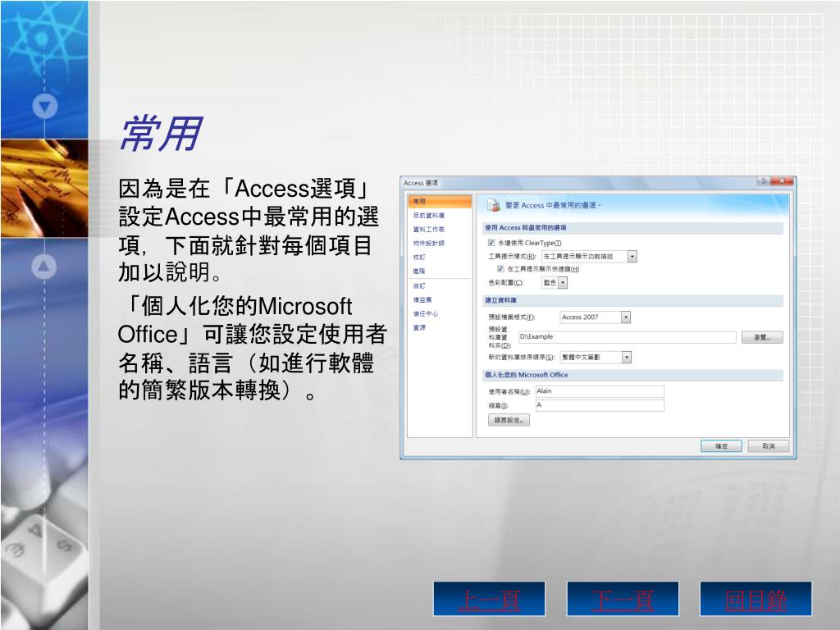Open the 預設檔案格式 Access 2007 dropdown
The width and height of the screenshot is (840, 630).
tap(626, 317)
